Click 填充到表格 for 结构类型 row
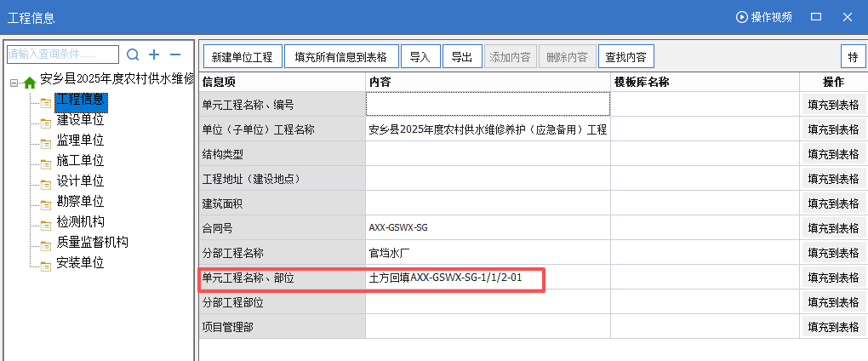Image resolution: width=868 pixels, height=361 pixels. coord(834,154)
